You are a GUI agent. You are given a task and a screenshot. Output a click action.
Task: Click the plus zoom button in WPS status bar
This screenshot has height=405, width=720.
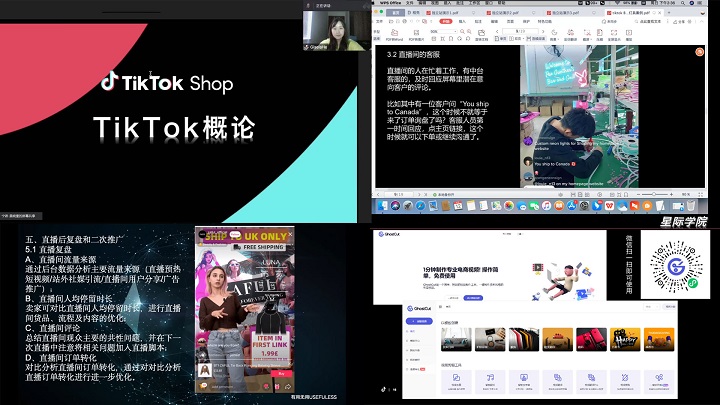tap(671, 195)
